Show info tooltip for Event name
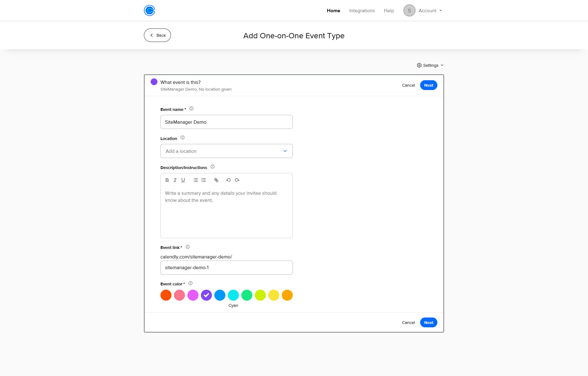The width and height of the screenshot is (588, 376). (191, 108)
